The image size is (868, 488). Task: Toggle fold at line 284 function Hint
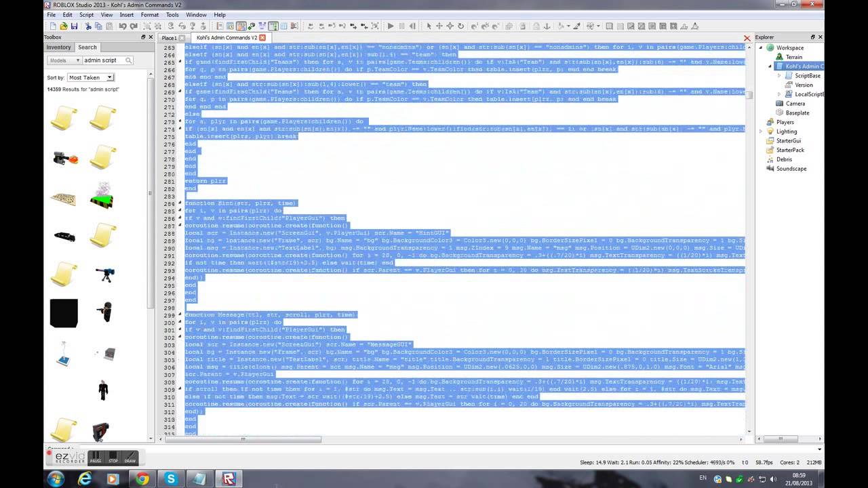pyautogui.click(x=180, y=203)
